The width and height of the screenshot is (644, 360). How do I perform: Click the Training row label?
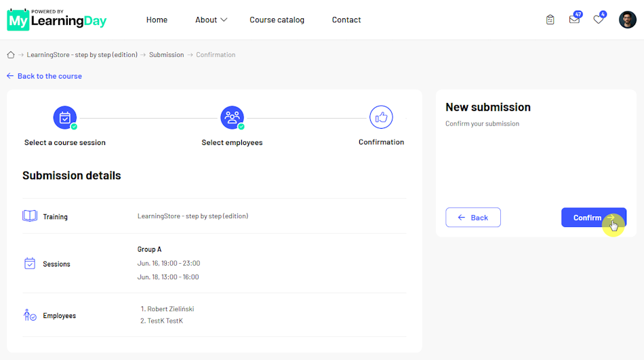55,216
